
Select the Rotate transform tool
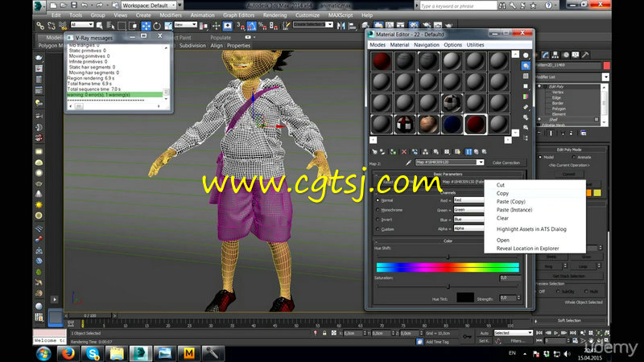(157, 26)
